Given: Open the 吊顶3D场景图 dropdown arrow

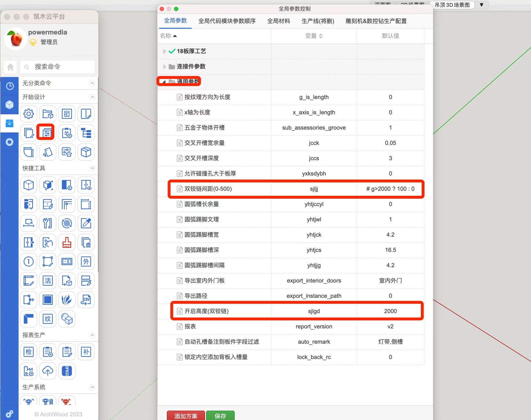Looking at the screenshot, I should 482,5.
